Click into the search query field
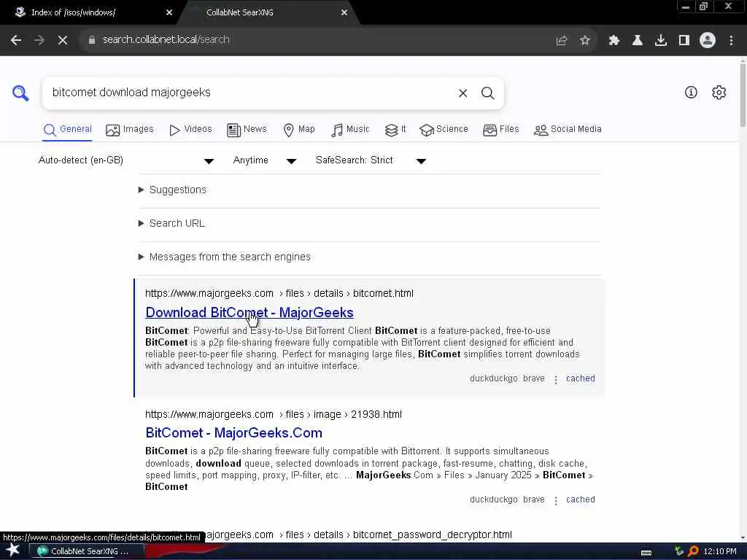Viewport: 747px width, 560px height. (x=250, y=93)
